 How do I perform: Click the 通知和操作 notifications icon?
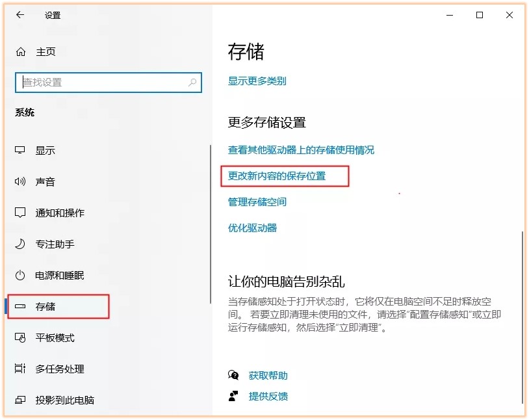pos(21,213)
